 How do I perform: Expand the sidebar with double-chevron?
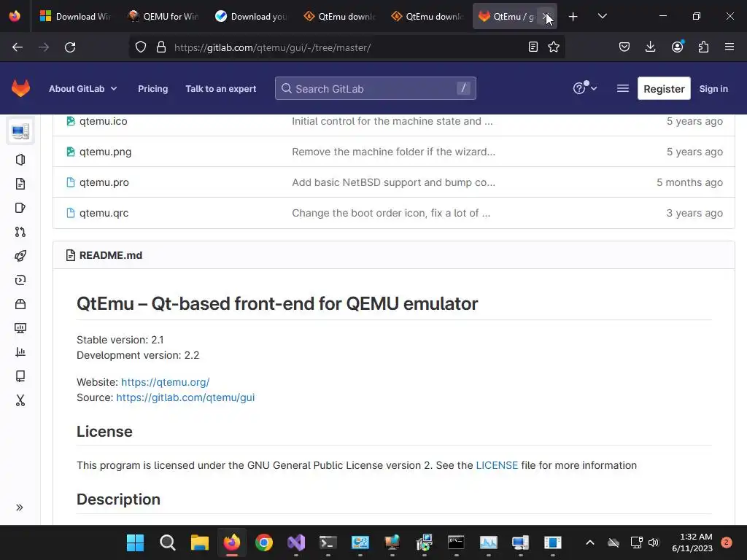20,507
